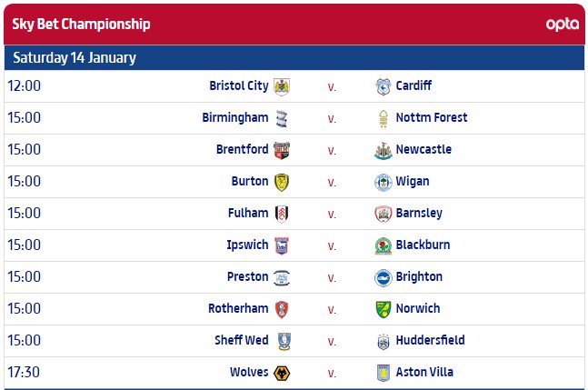Click the Burton yellow crest
The width and height of the screenshot is (588, 390).
pyautogui.click(x=282, y=182)
